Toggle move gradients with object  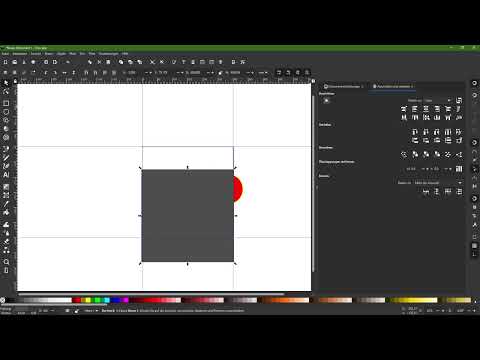pos(298,72)
